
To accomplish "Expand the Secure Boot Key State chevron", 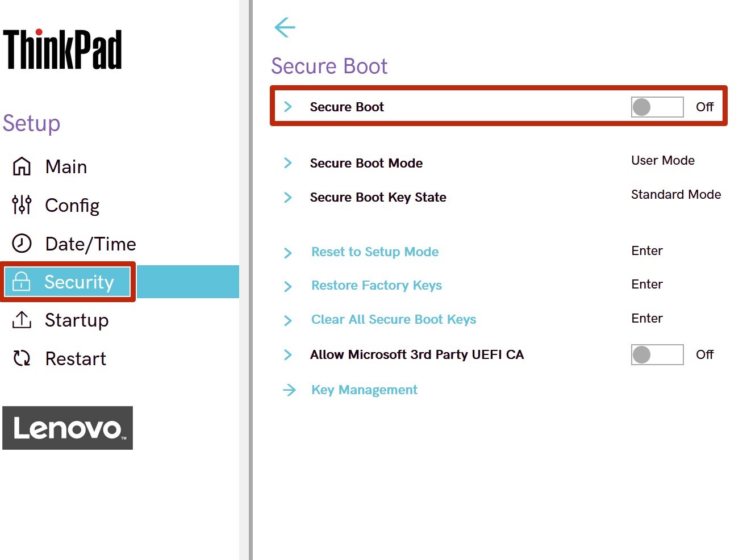I will (288, 197).
